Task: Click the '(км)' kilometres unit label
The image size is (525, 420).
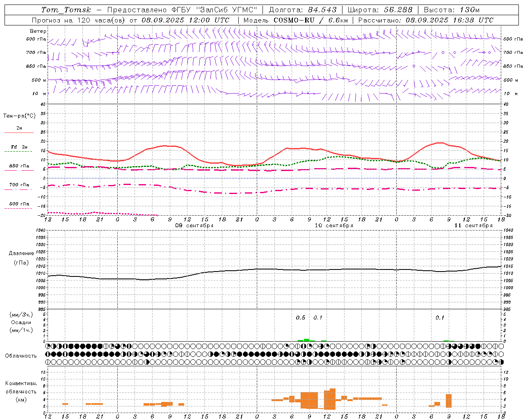Action: (x=21, y=399)
